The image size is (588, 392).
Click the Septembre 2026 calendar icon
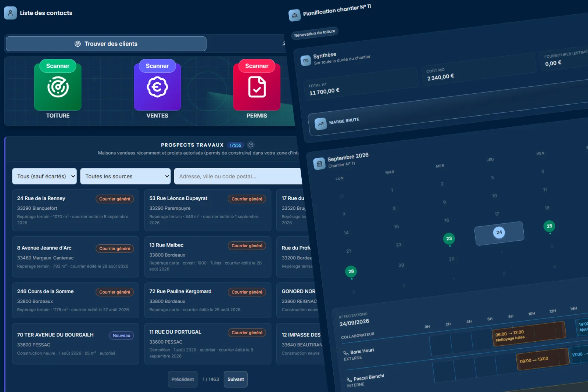tap(319, 163)
